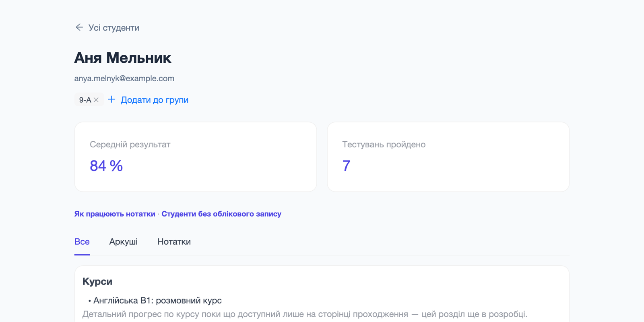Click the Курси heading
644x322 pixels.
tap(97, 281)
